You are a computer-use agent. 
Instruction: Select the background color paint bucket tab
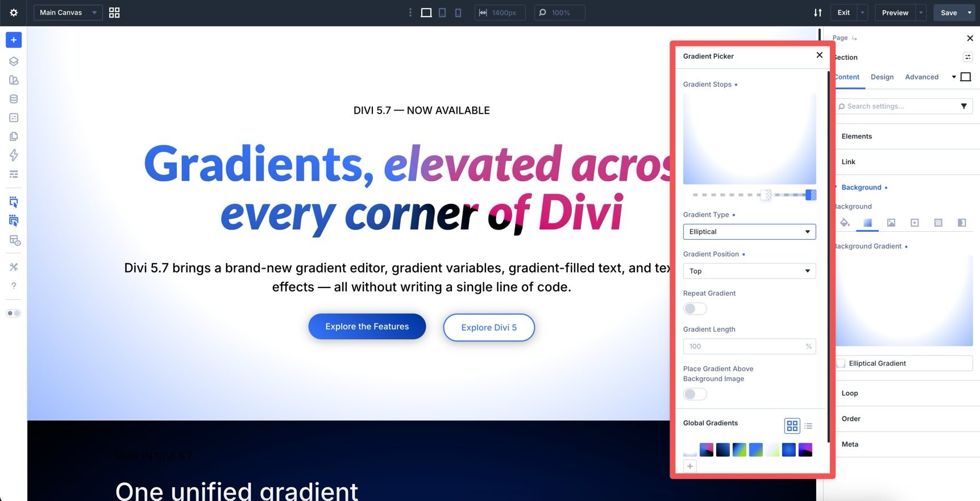[845, 223]
